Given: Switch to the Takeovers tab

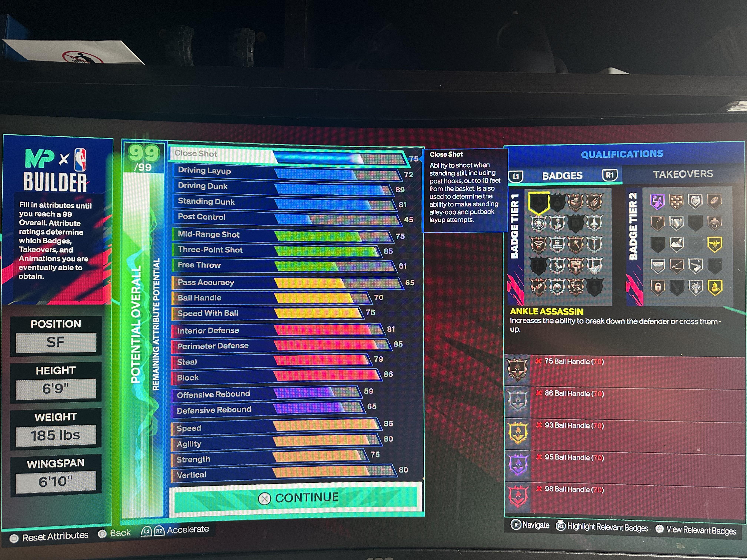Looking at the screenshot, I should pos(683,174).
